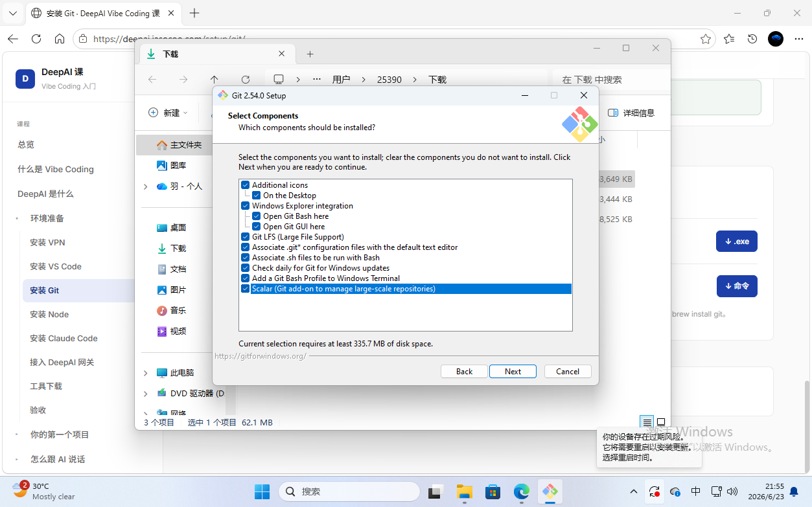Open 安装 VPN lesson

click(x=47, y=243)
